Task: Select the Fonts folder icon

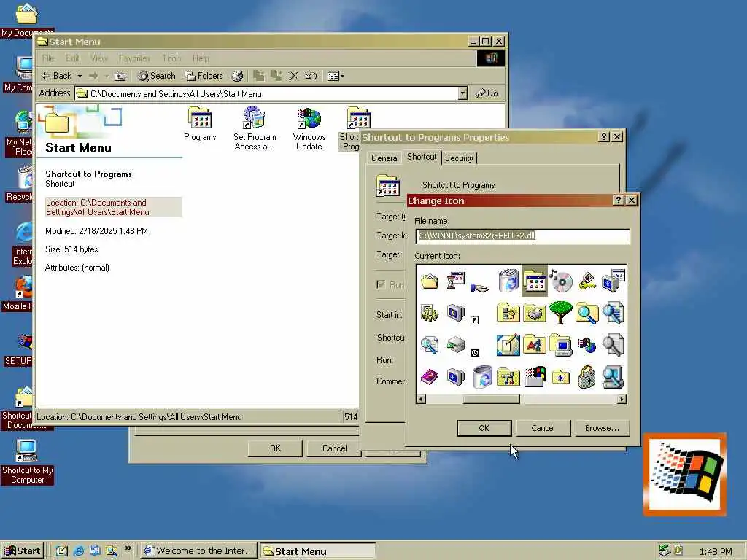Action: (x=534, y=344)
